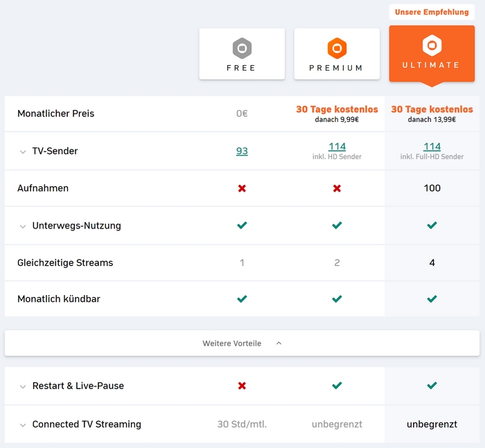Click '30 Std/mtl.' streaming limit

click(x=242, y=424)
